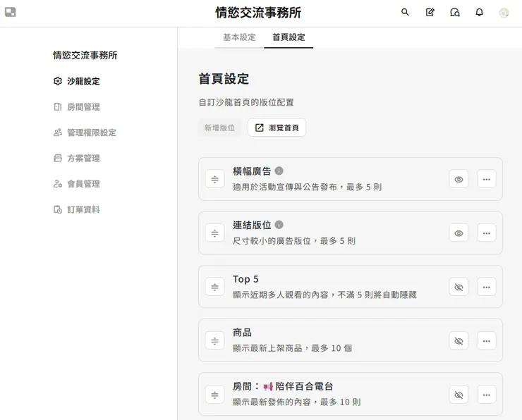This screenshot has height=420, width=522.
Task: Show the Top 5 section via eye icon
Action: click(459, 287)
